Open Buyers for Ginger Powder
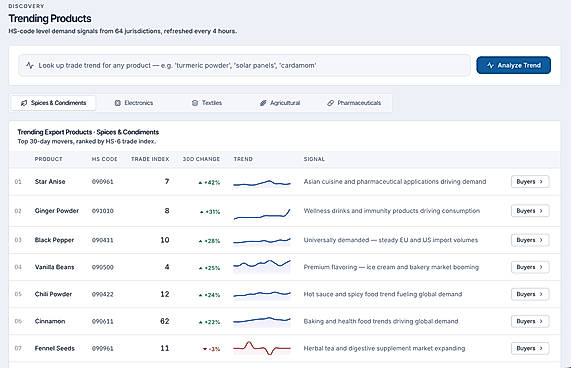Viewport: 571px width, 368px height. click(530, 211)
